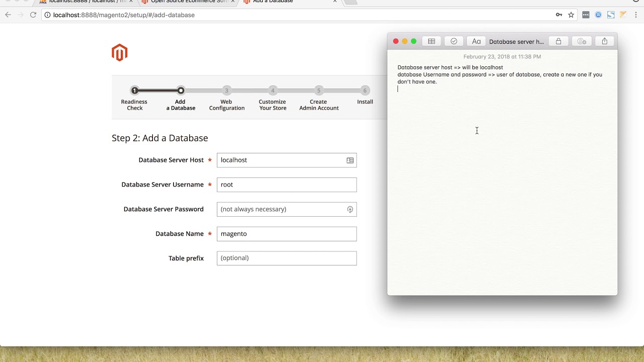Switch to the Open Source Ecommerce tab

185,2
